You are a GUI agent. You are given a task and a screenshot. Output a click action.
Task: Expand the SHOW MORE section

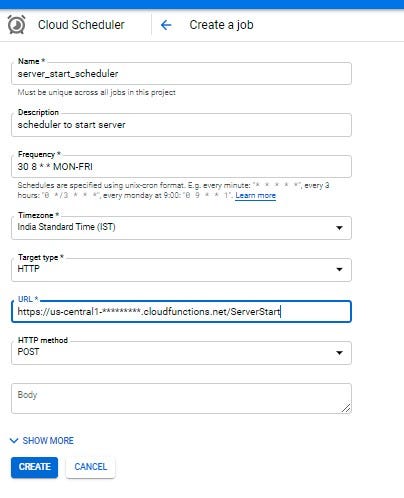click(x=42, y=441)
